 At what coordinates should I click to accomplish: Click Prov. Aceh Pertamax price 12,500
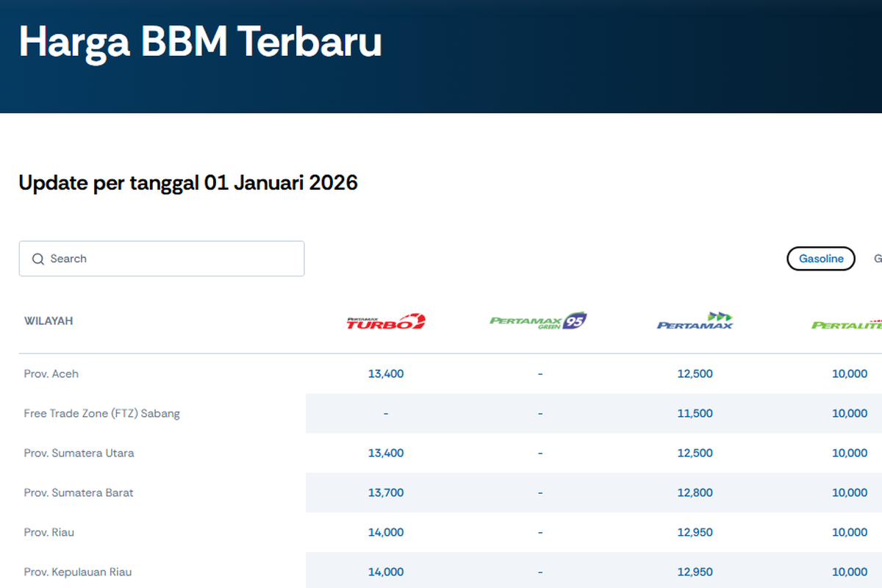[695, 373]
